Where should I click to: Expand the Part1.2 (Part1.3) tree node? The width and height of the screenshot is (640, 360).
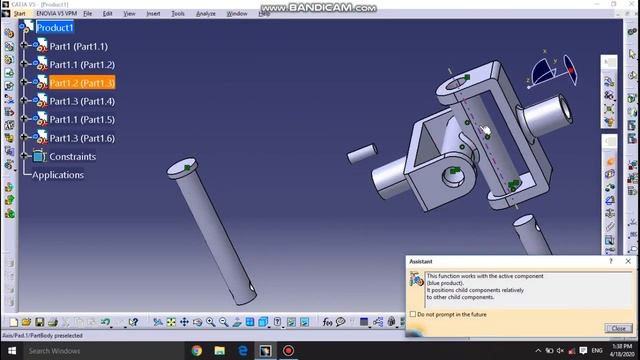[23, 82]
